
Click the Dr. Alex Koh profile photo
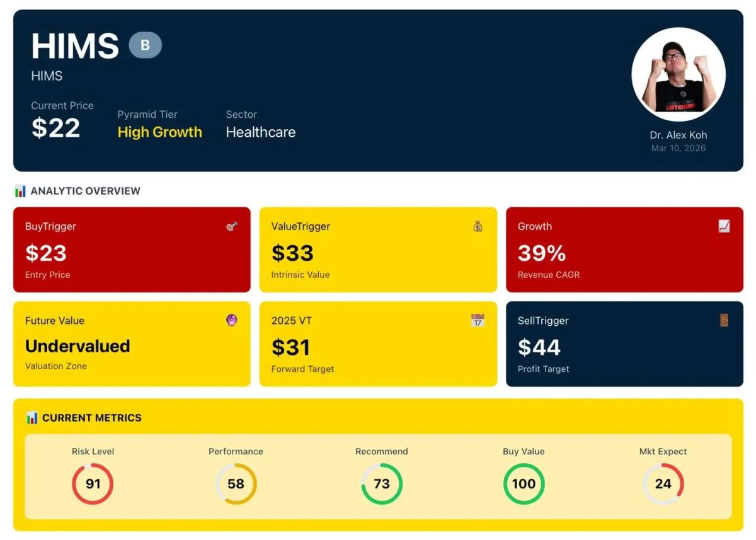(x=679, y=74)
